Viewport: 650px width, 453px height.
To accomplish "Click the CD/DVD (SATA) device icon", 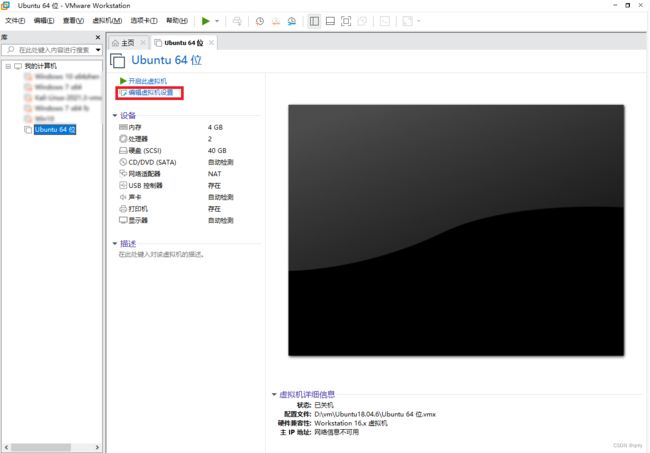I will pos(123,162).
